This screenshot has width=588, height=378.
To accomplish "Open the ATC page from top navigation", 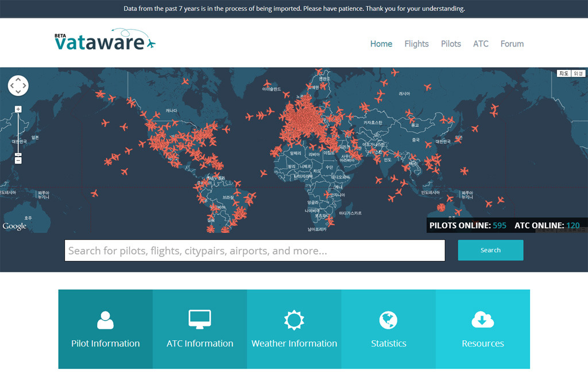I will point(481,44).
